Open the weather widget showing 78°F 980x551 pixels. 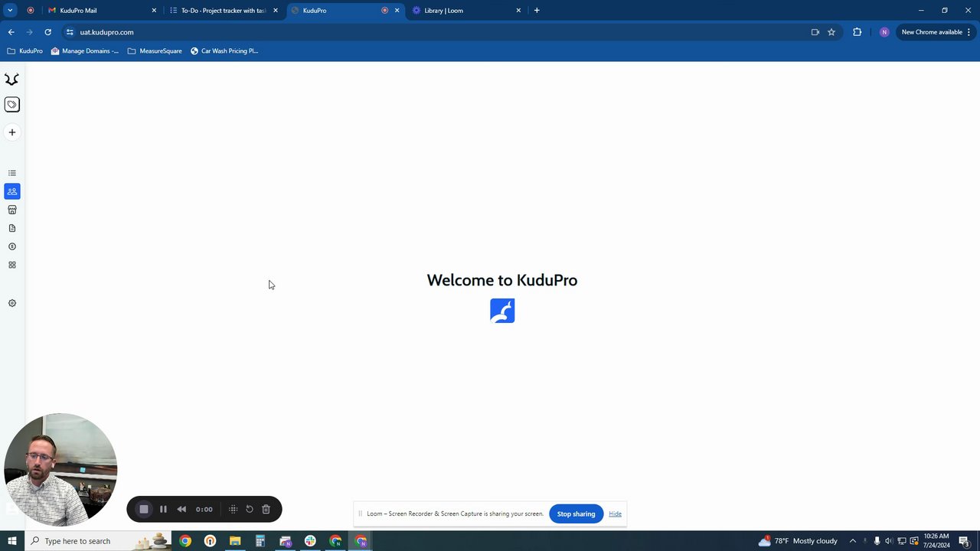pyautogui.click(x=798, y=541)
